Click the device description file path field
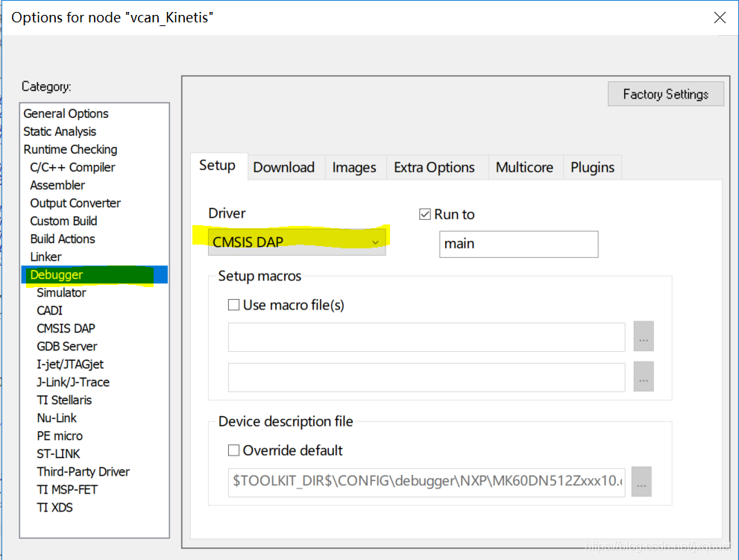The image size is (739, 560). 427,482
